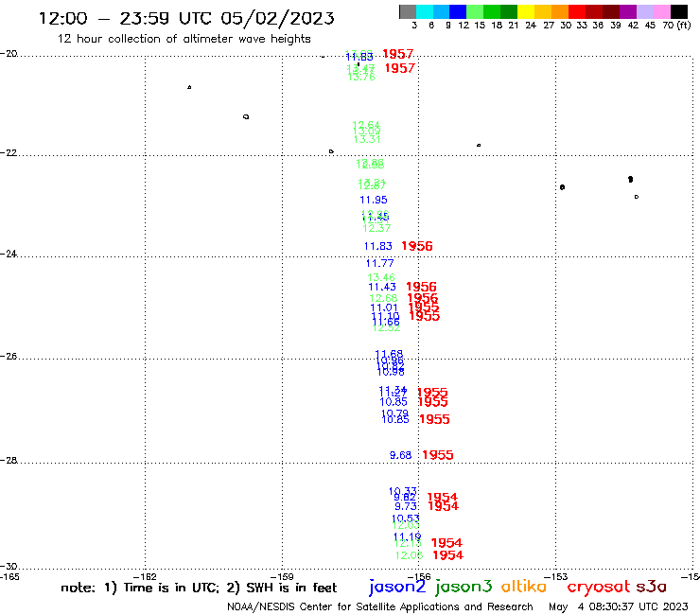Click the green wave height value 12.06

coord(409,555)
